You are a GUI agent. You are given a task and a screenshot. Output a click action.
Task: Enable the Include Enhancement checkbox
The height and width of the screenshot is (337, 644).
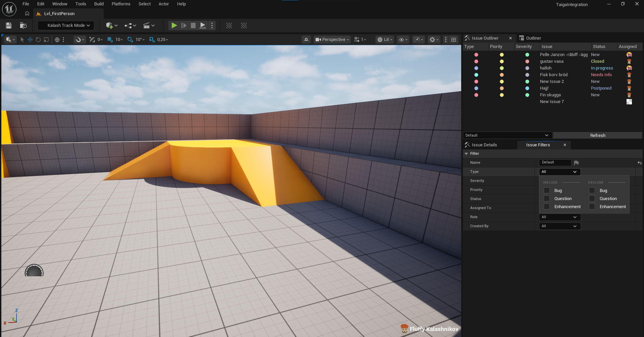tap(547, 207)
